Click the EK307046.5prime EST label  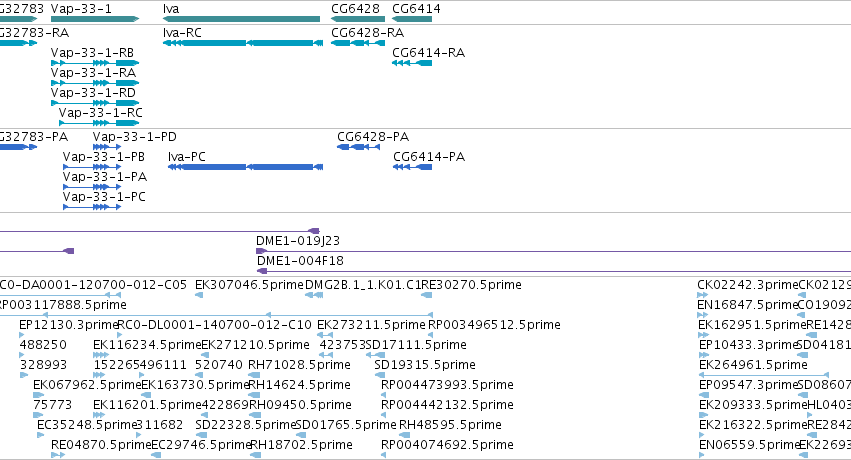point(249,285)
